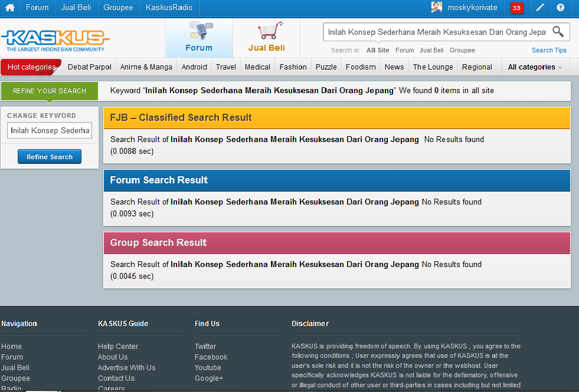The image size is (579, 392).
Task: Click the Change Keyword input field
Action: pyautogui.click(x=50, y=130)
